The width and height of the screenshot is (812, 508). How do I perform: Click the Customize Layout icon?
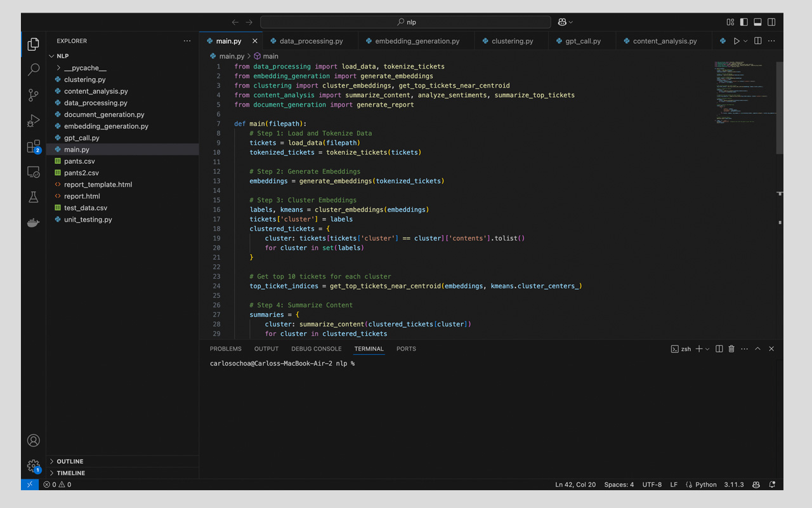tap(730, 22)
